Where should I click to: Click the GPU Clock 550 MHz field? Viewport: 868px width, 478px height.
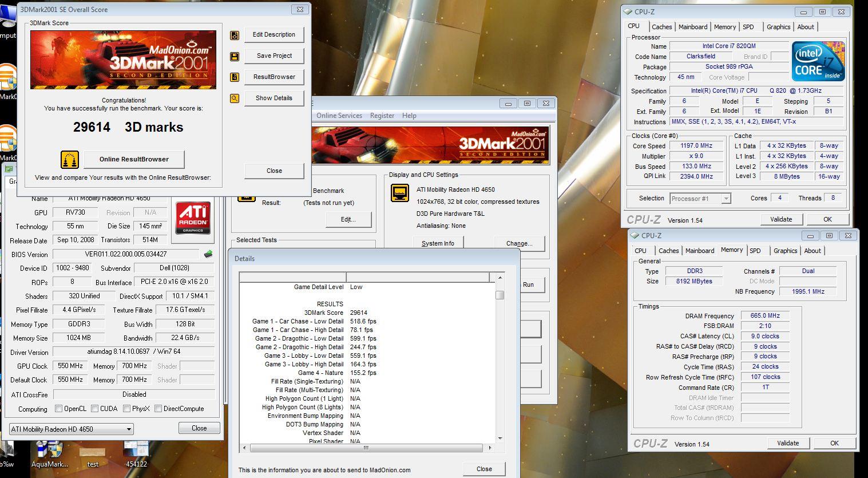[71, 366]
